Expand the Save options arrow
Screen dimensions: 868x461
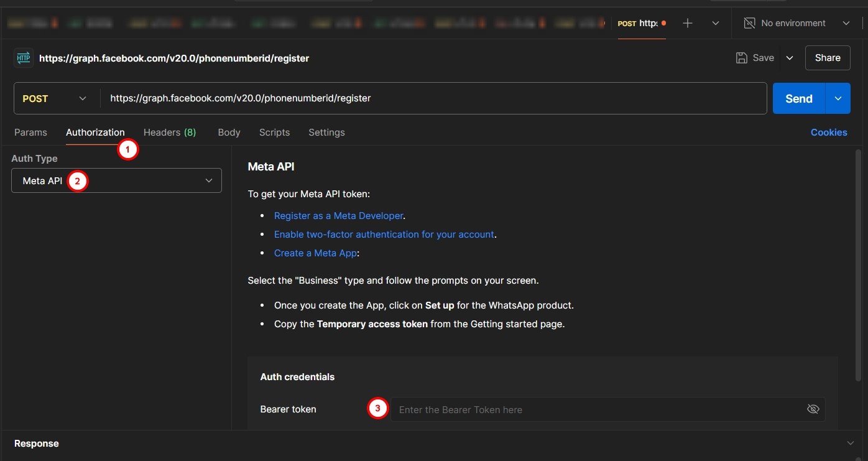click(x=790, y=58)
